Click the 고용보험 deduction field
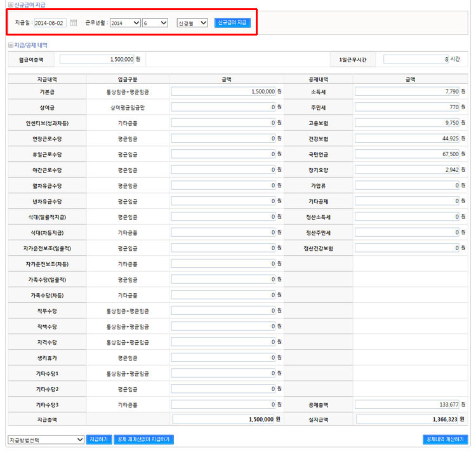 pyautogui.click(x=407, y=123)
